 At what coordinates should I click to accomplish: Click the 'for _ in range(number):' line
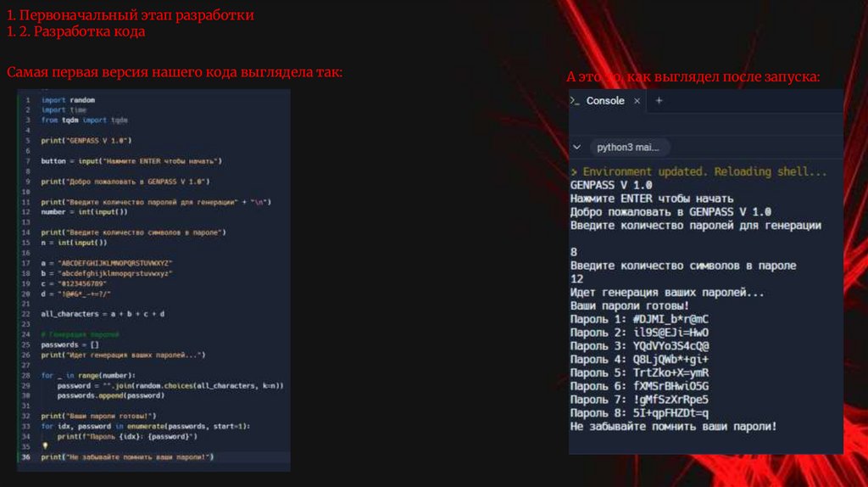tap(87, 375)
